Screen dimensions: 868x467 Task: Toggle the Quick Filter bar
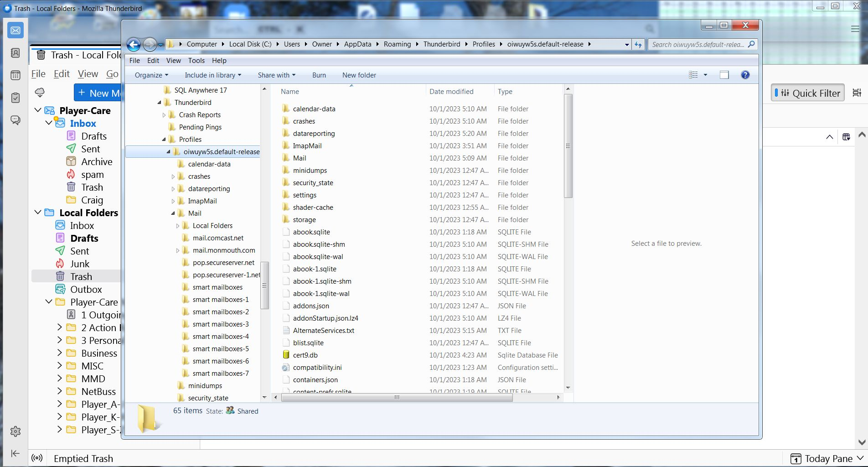(x=807, y=93)
